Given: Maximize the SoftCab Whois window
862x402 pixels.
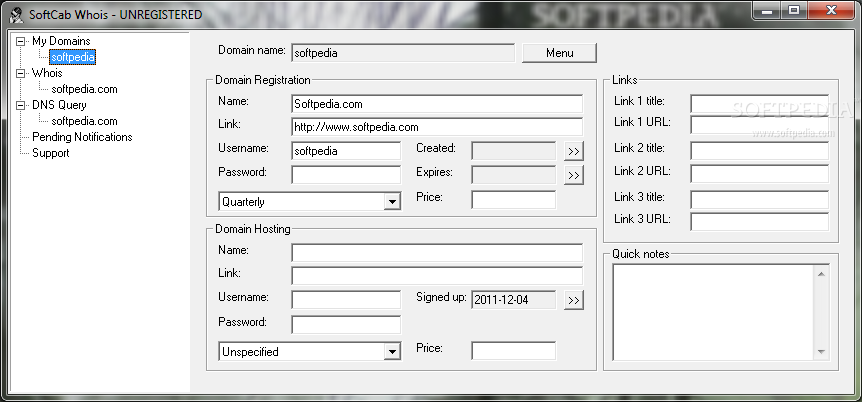Looking at the screenshot, I should (793, 10).
